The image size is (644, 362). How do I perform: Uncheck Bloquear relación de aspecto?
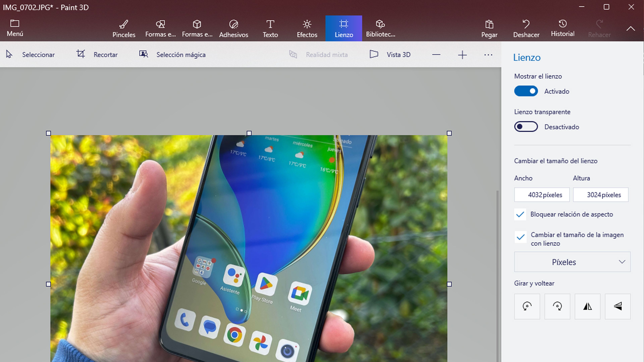(x=520, y=214)
